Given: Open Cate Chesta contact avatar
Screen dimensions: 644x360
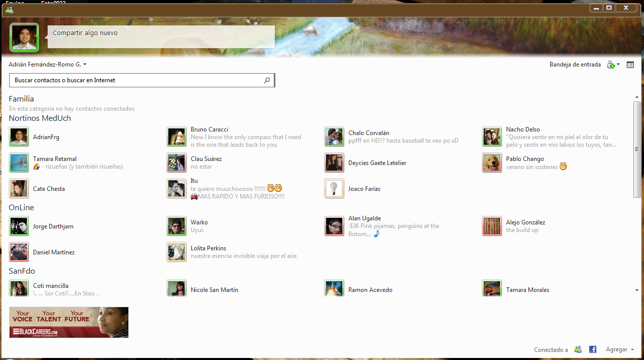Looking at the screenshot, I should click(x=19, y=189).
